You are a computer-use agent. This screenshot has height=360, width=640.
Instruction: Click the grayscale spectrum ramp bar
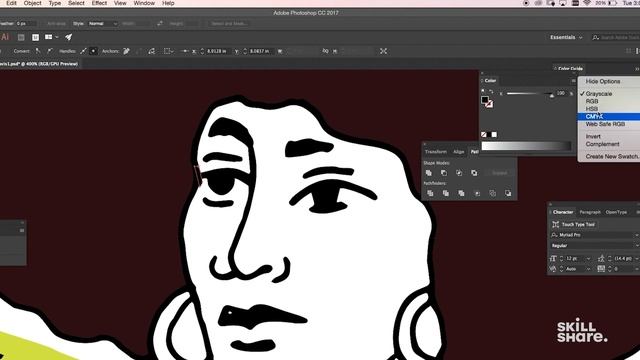526,146
